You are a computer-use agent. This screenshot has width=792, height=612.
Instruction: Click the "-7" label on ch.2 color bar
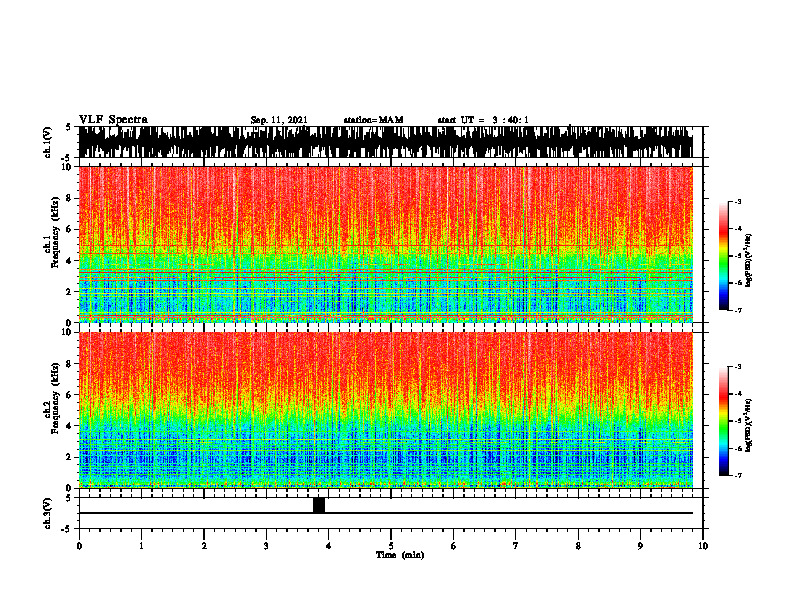(737, 476)
